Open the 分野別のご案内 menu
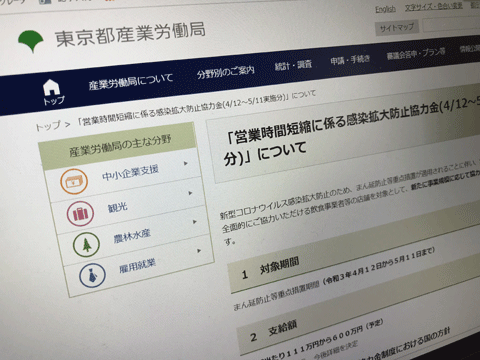This screenshot has width=480, height=360. pos(226,72)
